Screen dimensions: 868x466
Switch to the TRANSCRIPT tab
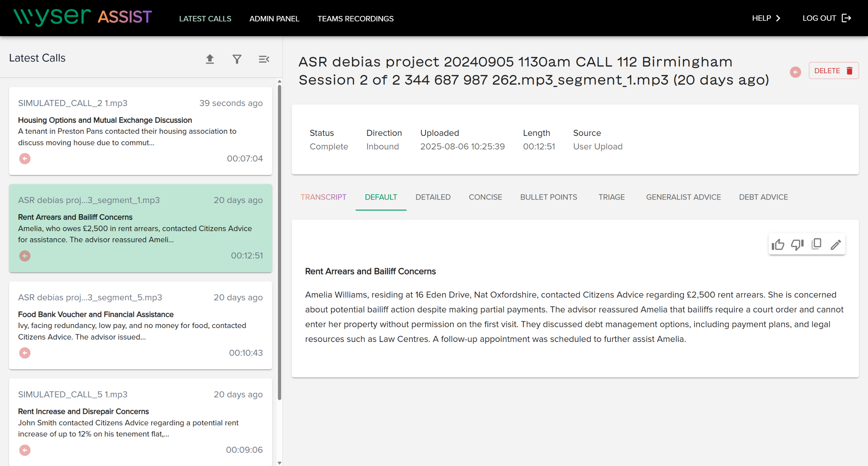pos(323,197)
